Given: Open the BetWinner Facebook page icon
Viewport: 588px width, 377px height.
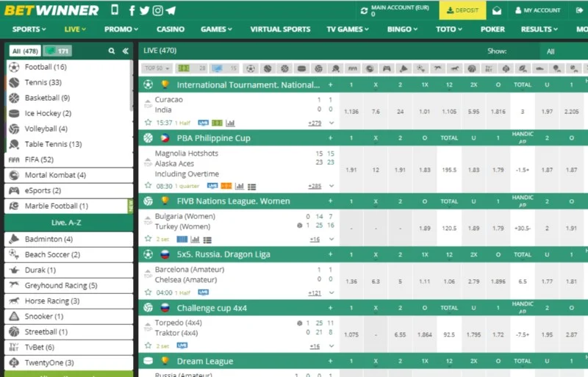Looking at the screenshot, I should (132, 10).
